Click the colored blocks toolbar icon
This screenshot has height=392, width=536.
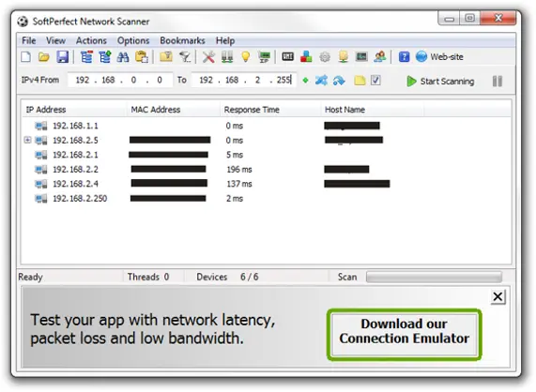click(x=306, y=57)
